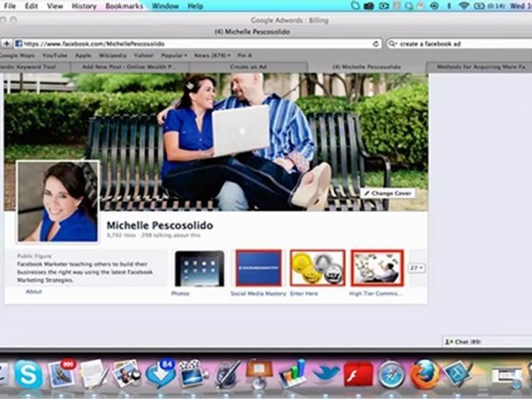Open the Social Media Mastery app thumbnail
532x399 pixels.
pos(259,268)
